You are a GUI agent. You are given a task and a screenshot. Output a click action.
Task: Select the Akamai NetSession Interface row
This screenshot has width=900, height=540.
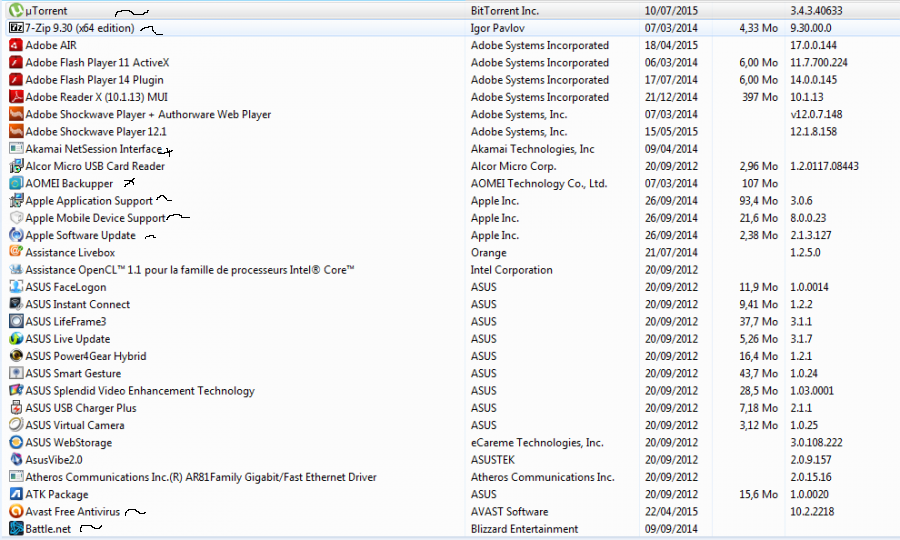(x=92, y=149)
